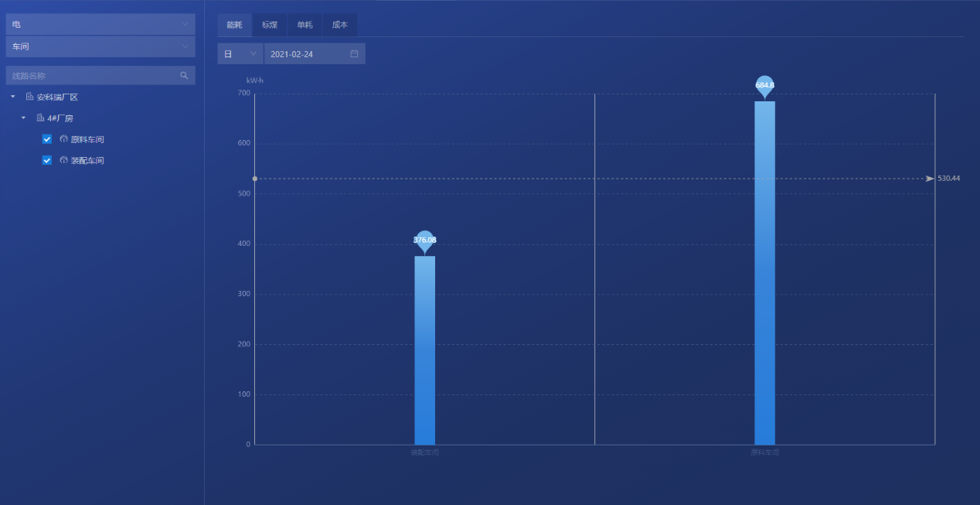The width and height of the screenshot is (980, 505).
Task: Switch to the 成本 tab
Action: click(339, 25)
